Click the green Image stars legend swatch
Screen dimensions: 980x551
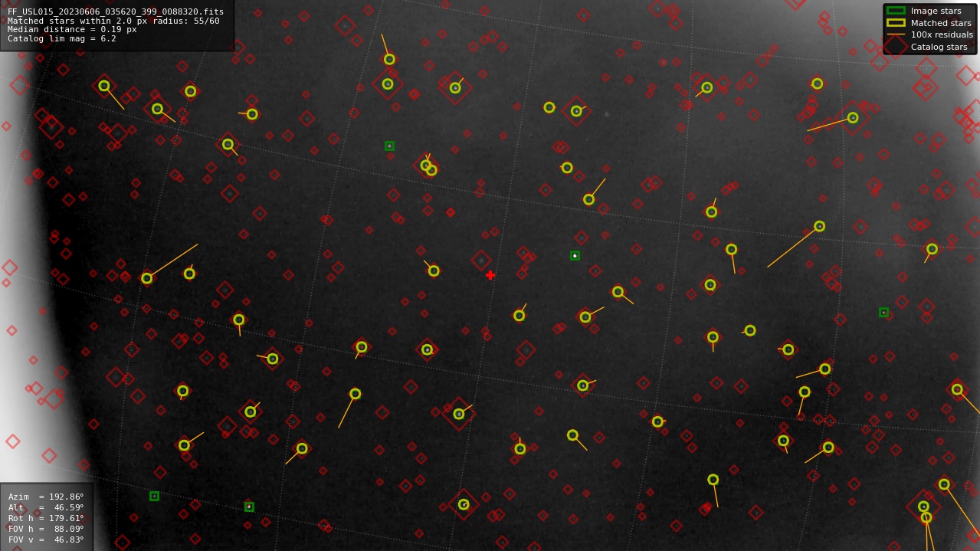(896, 11)
